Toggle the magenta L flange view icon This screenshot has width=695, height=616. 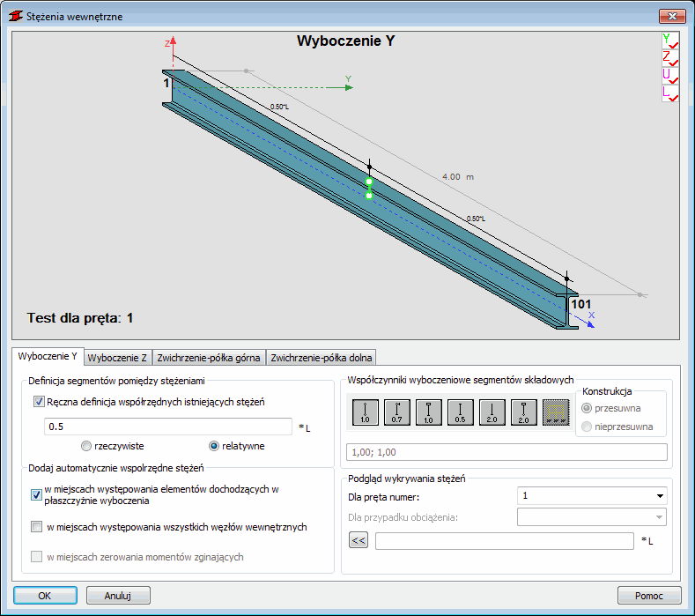point(670,93)
